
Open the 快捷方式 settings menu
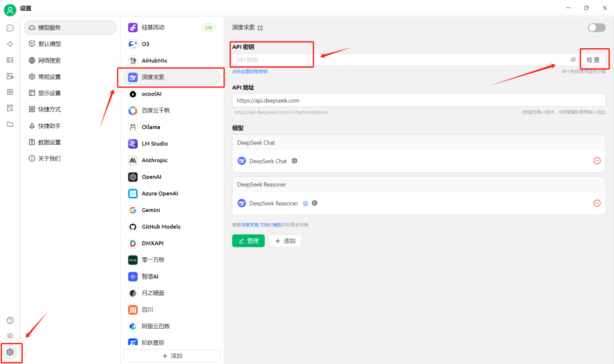(x=70, y=110)
